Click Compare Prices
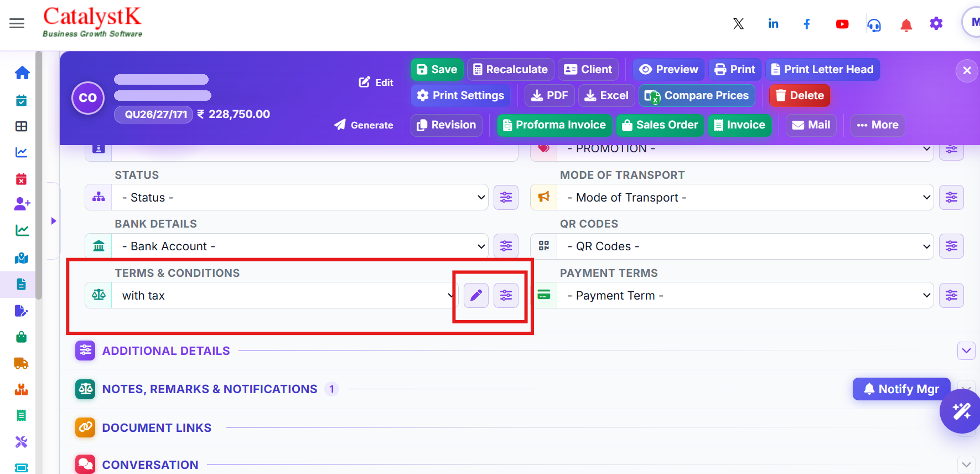This screenshot has height=474, width=980. tap(697, 95)
